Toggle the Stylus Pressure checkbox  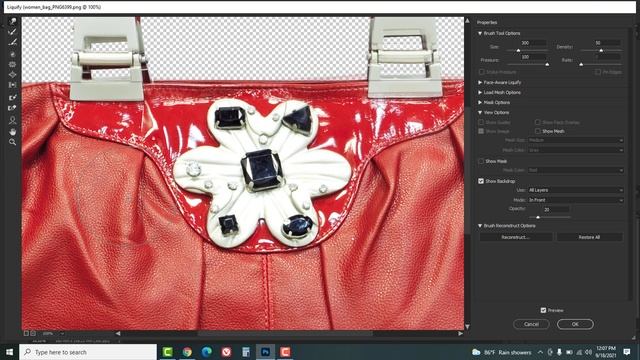(x=481, y=72)
